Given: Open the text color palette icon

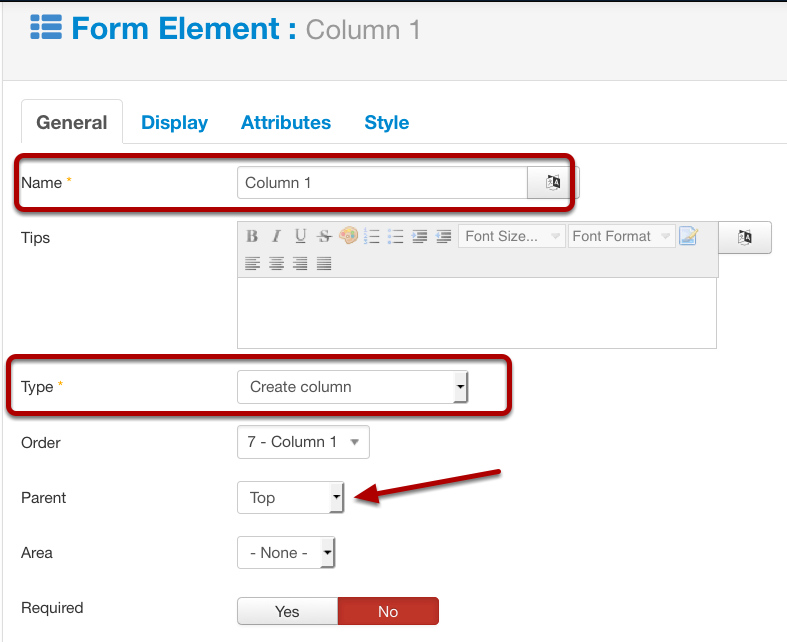Looking at the screenshot, I should [x=348, y=235].
